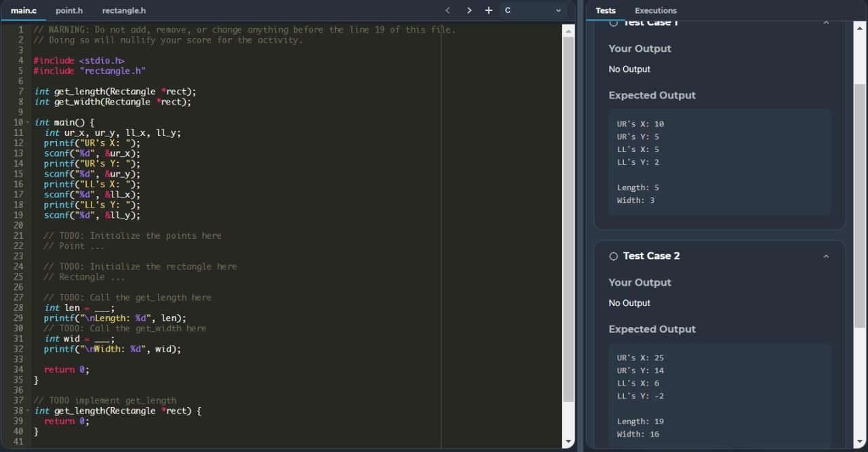The width and height of the screenshot is (868, 452).
Task: Click the back navigation arrow icon
Action: coord(448,10)
